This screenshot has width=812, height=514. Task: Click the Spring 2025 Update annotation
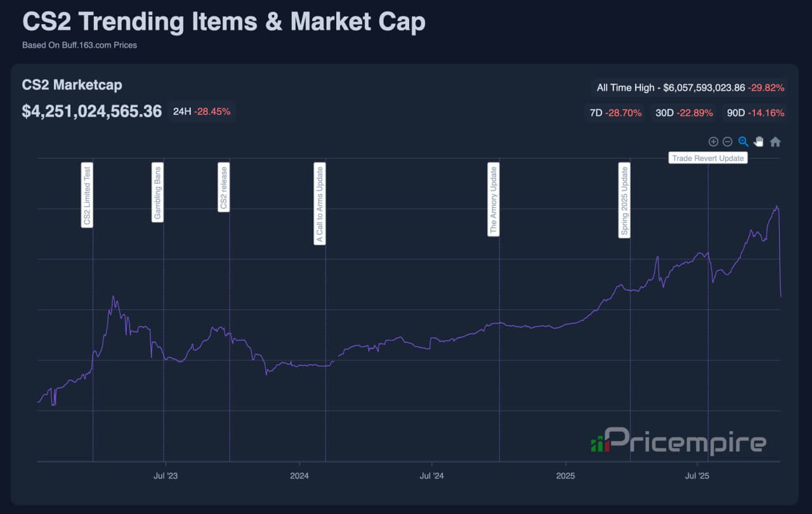click(x=625, y=200)
